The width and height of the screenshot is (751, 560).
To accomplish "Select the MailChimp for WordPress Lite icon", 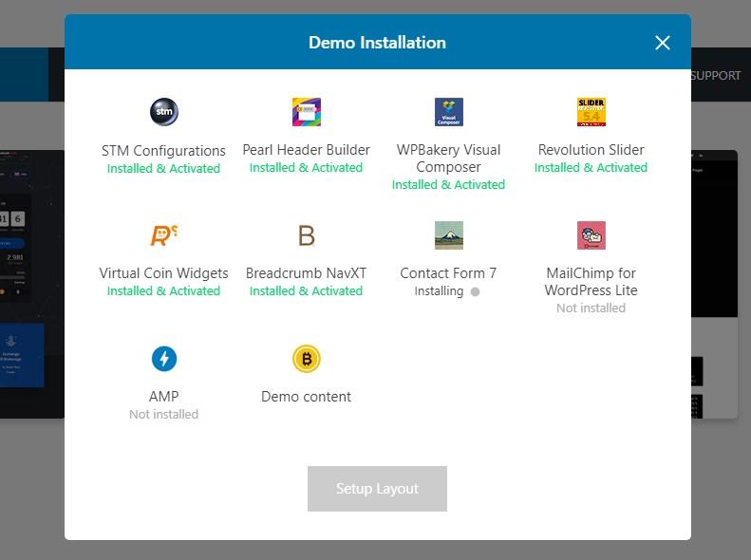I will 591,235.
